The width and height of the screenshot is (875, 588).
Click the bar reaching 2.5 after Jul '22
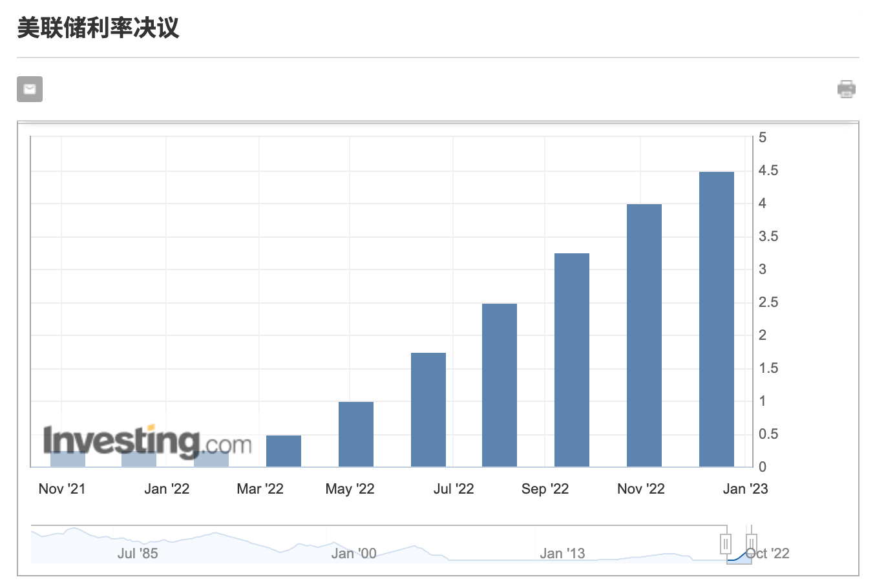[500, 385]
